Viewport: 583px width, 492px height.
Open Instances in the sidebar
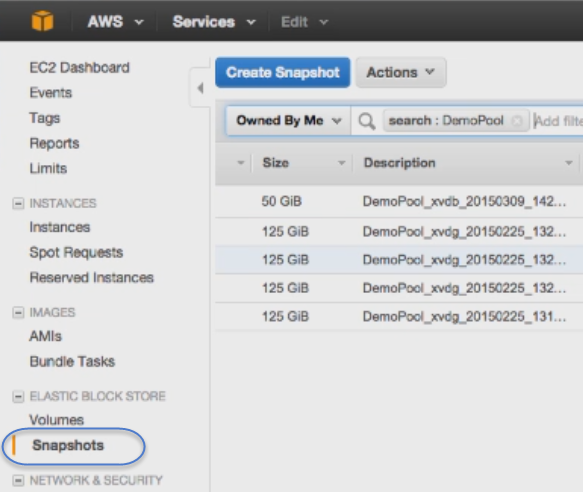click(60, 227)
